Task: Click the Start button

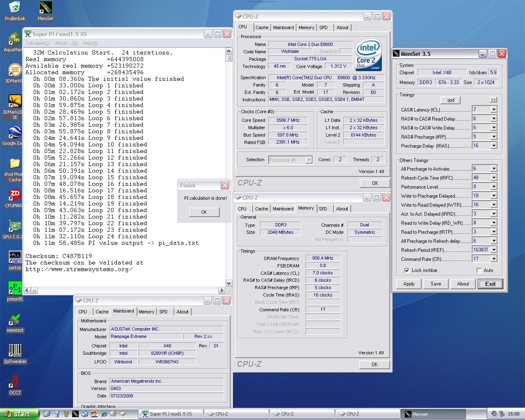Action: [20, 414]
